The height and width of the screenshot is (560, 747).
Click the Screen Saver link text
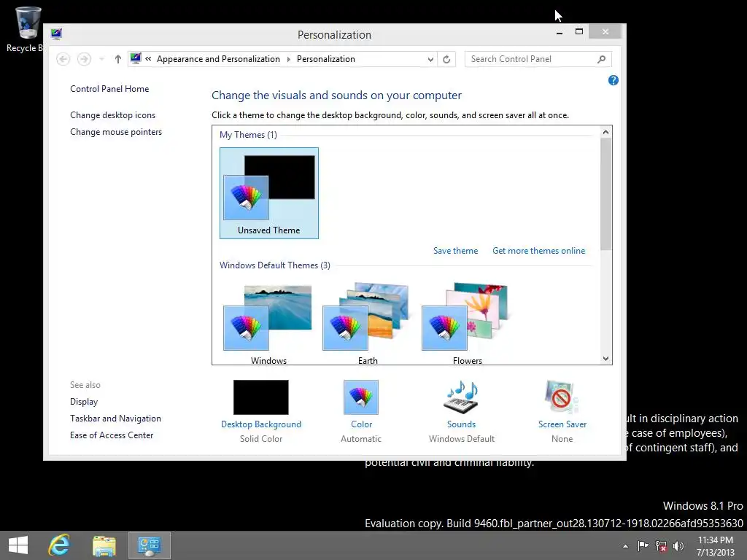pos(562,424)
